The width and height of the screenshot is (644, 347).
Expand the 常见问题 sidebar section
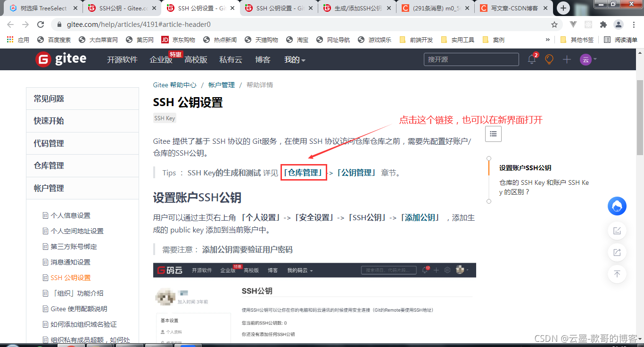coord(83,99)
